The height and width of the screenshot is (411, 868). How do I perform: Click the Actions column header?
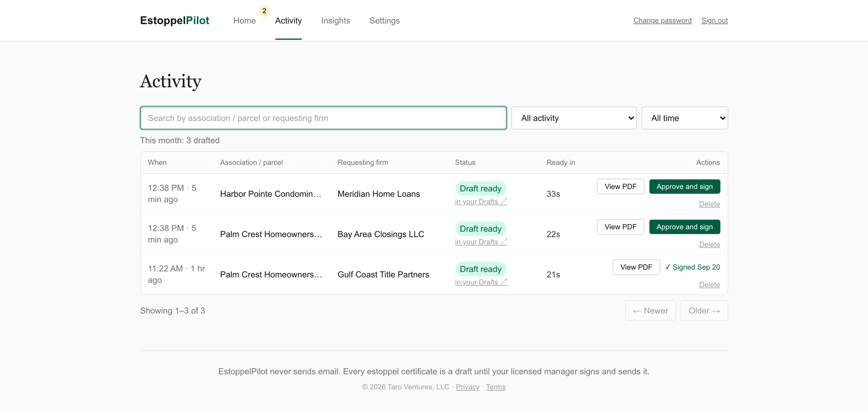[708, 162]
